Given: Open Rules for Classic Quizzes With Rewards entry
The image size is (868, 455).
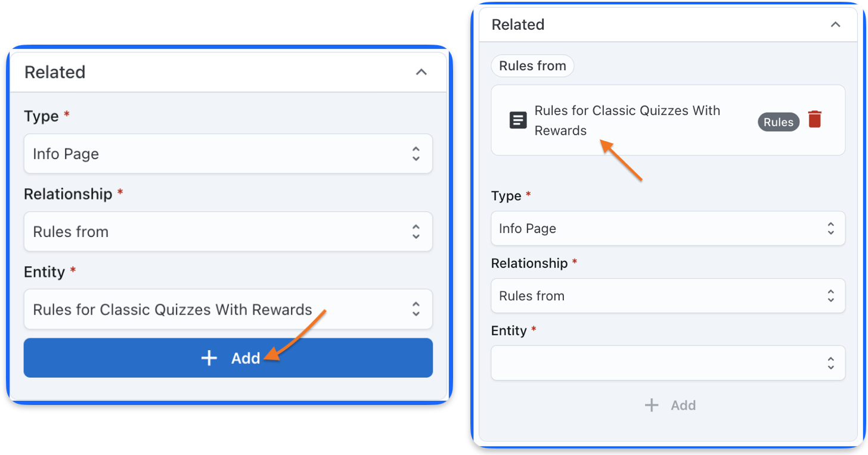Looking at the screenshot, I should 627,120.
